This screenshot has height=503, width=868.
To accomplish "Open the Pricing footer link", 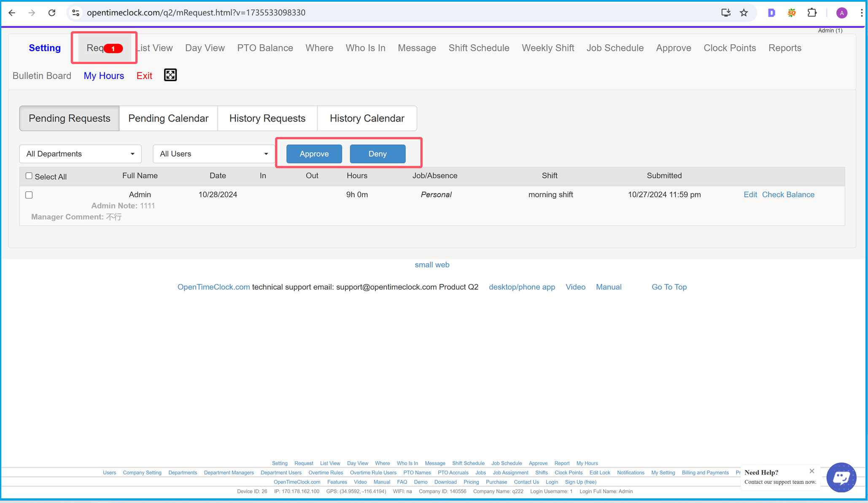I will 471,482.
